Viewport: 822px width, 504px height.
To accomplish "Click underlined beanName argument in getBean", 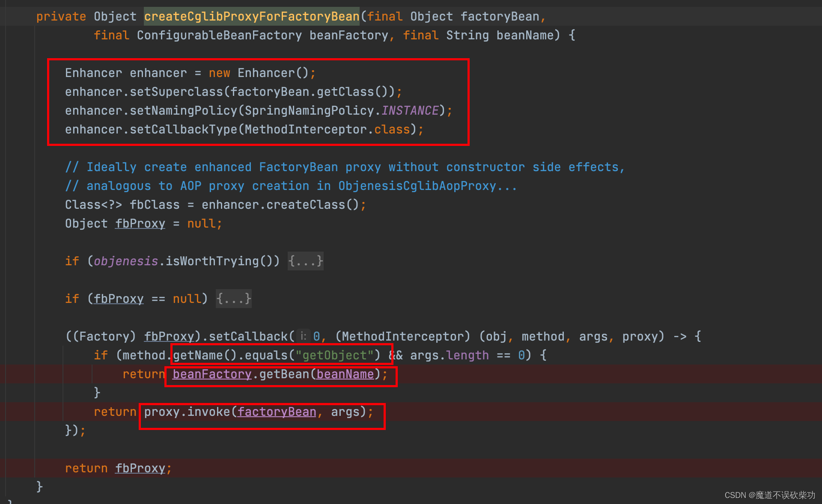I will click(x=345, y=374).
